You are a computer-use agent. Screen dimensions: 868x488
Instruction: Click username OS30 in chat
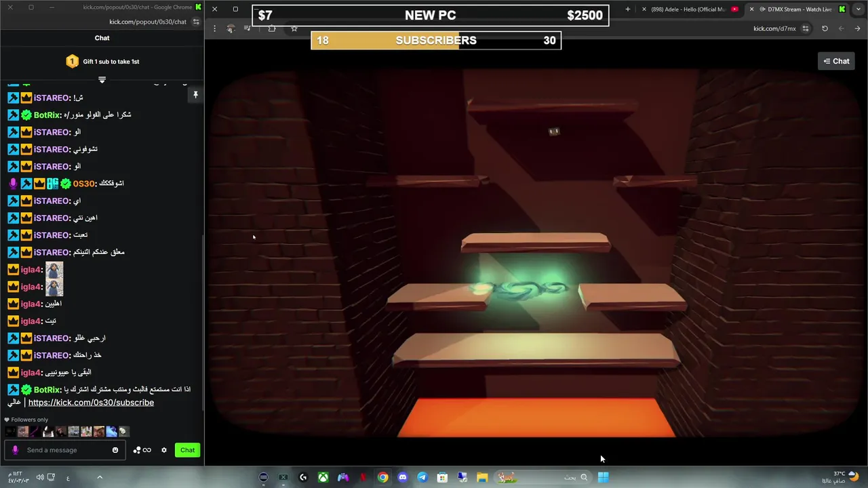point(84,184)
